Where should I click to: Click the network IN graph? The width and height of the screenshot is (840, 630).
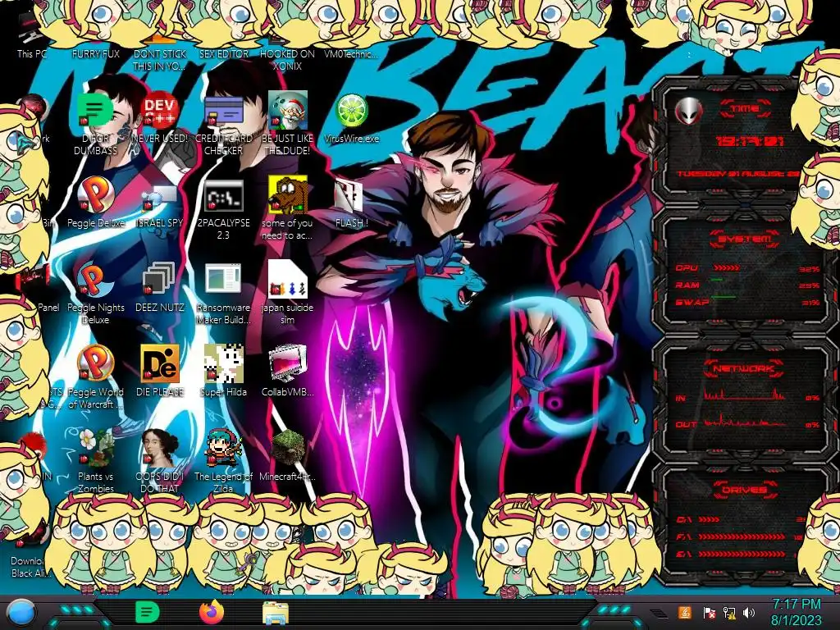click(744, 395)
